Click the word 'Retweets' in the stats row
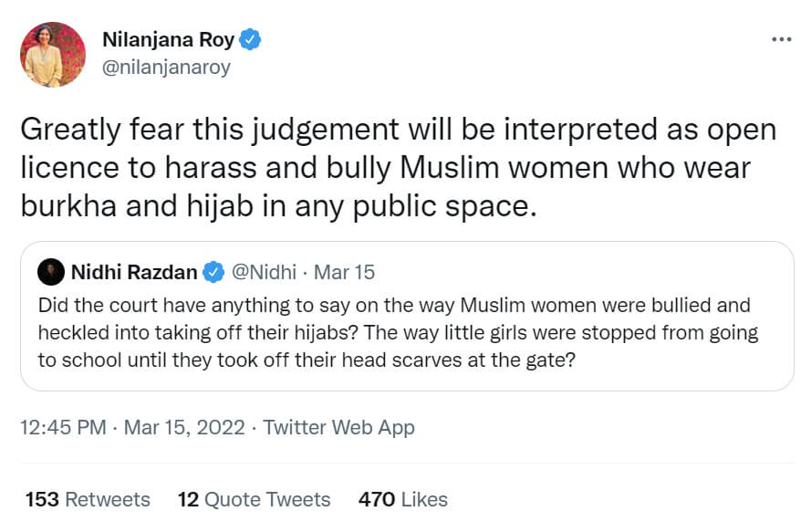Image resolution: width=811 pixels, height=532 pixels. (x=108, y=499)
